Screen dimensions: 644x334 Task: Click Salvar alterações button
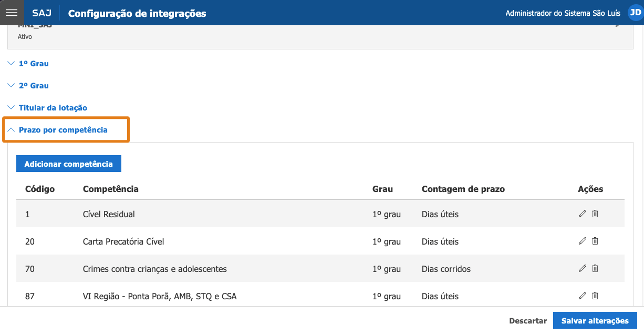(x=595, y=321)
